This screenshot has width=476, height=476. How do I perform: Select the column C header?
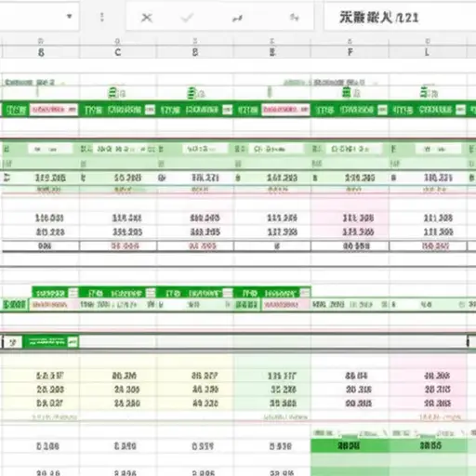tap(118, 52)
